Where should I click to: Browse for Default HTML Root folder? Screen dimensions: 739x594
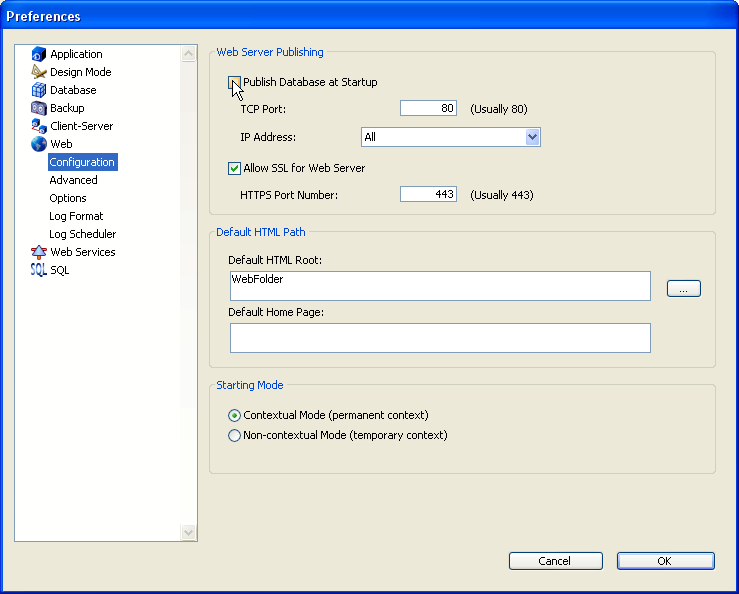coord(683,288)
